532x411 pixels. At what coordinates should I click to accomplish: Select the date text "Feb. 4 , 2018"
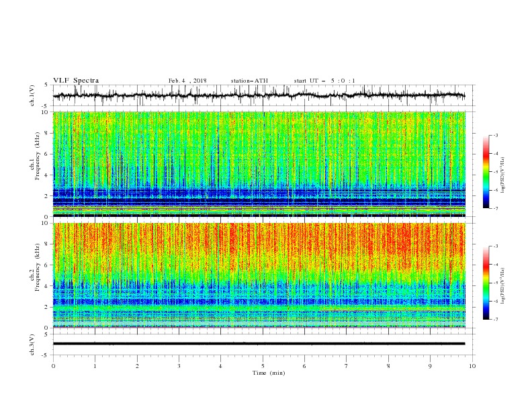click(187, 81)
